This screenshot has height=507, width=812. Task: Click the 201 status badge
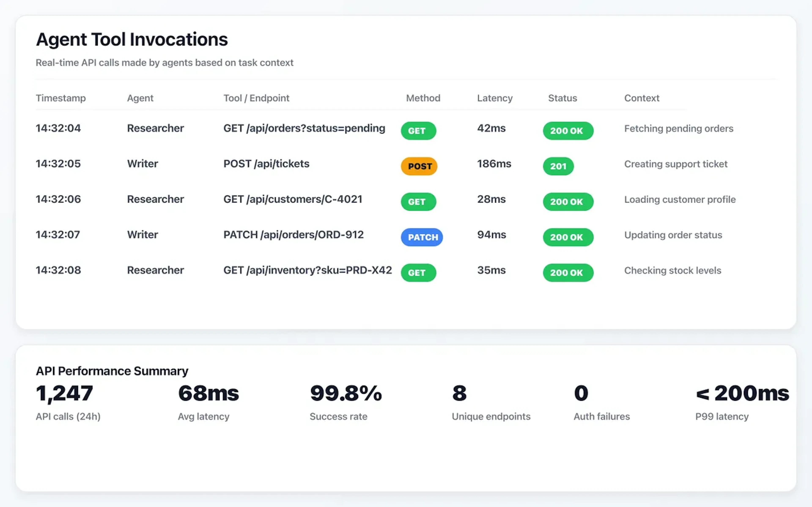(558, 166)
